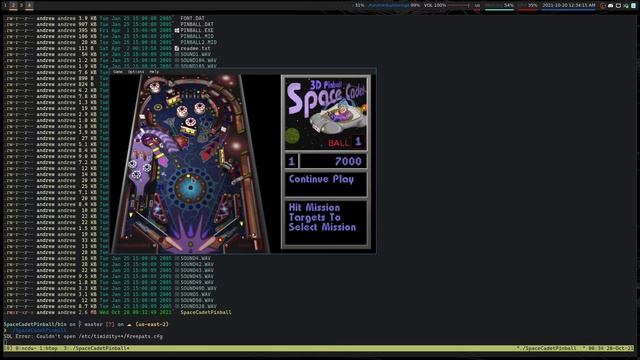640x360 pixels.
Task: Click file name FONT.DAT in terminal
Action: point(193,18)
